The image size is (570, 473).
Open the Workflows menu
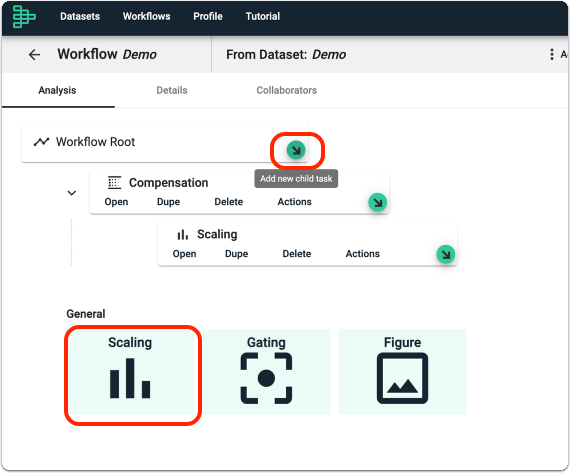click(146, 16)
